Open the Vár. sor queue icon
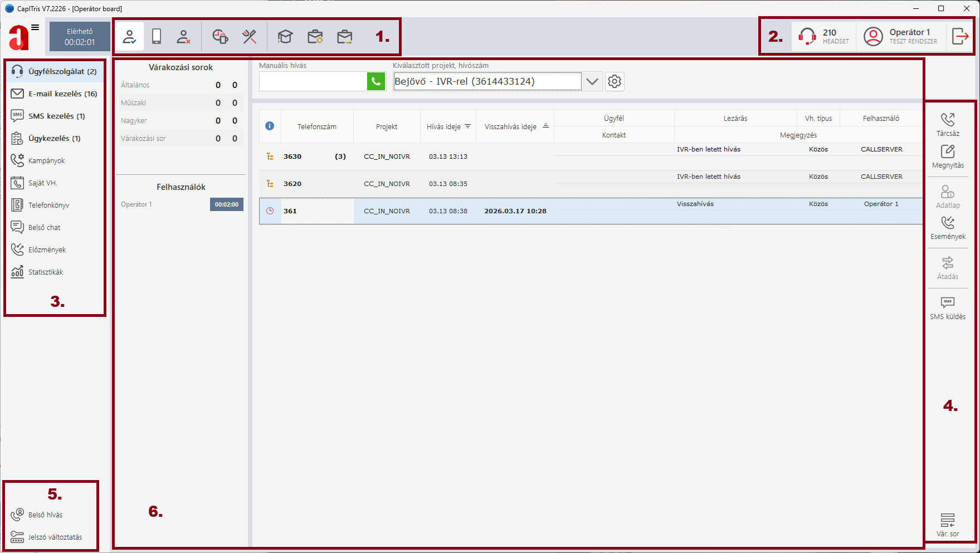 tap(948, 525)
